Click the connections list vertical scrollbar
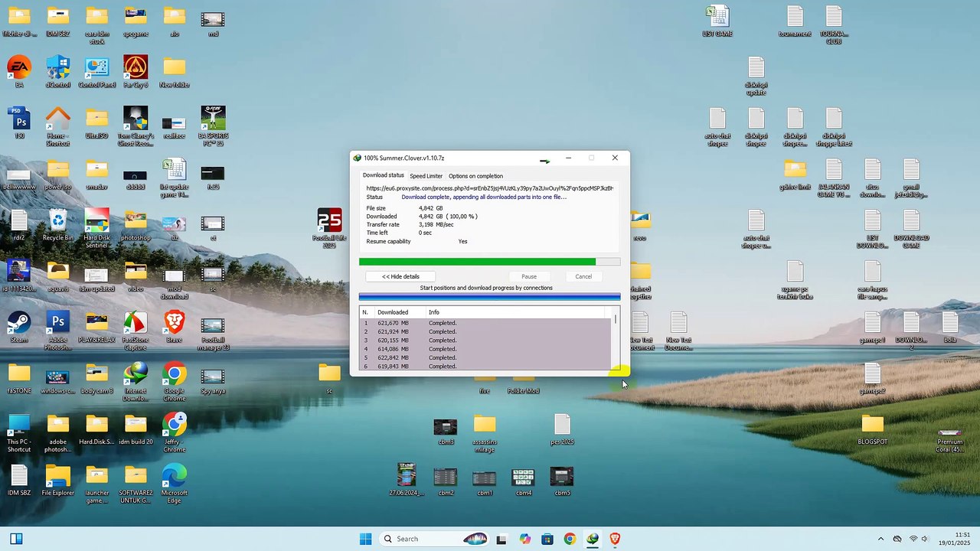Viewport: 980px width, 551px height. [616, 339]
